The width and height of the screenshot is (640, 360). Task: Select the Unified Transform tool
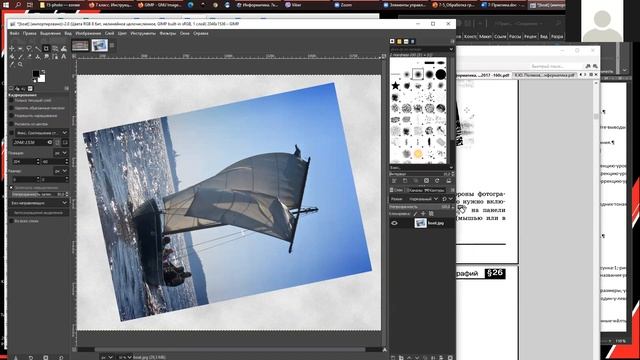click(55, 49)
